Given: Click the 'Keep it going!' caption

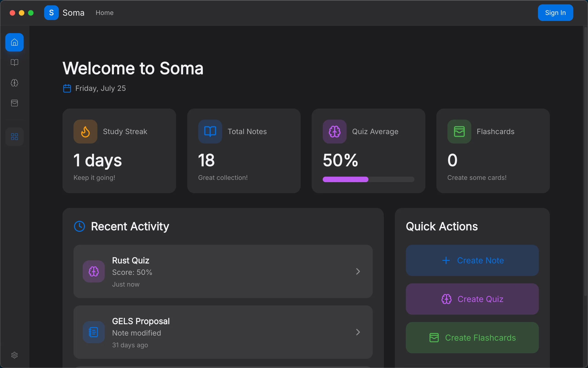Looking at the screenshot, I should (x=94, y=178).
